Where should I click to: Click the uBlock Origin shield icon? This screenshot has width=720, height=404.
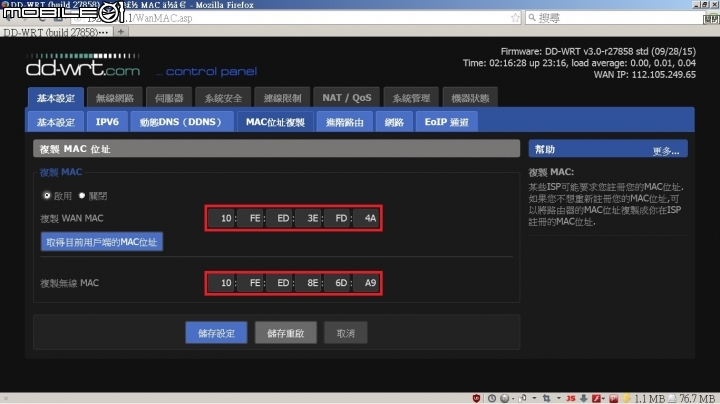click(476, 398)
